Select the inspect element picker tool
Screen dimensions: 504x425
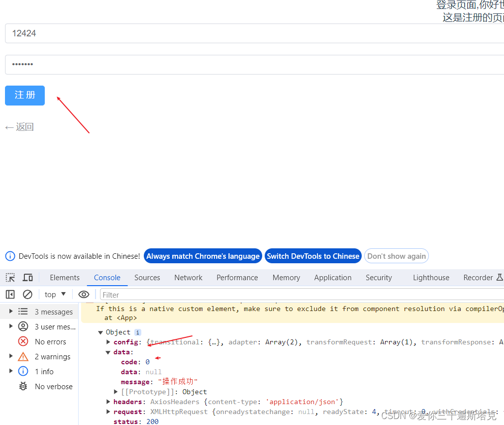tap(10, 277)
